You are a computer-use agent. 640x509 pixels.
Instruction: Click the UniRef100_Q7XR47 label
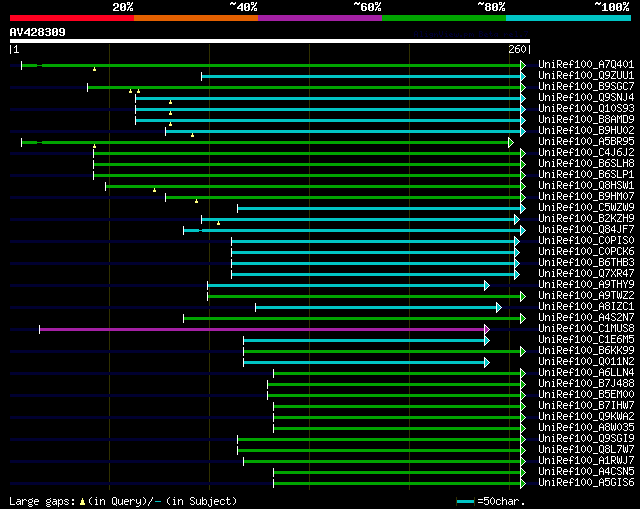tap(586, 273)
